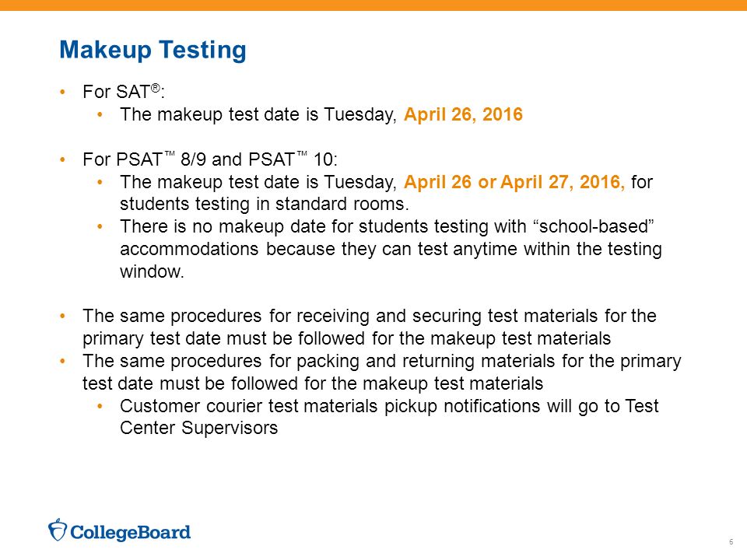Click the orange April 26, 2016 date
Image resolution: width=747 pixels, height=560 pixels.
point(463,114)
